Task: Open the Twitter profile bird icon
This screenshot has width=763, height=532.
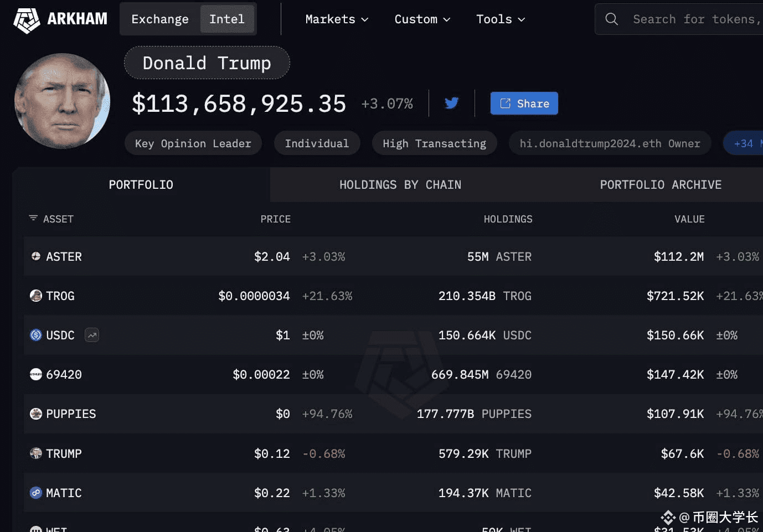Action: click(452, 103)
